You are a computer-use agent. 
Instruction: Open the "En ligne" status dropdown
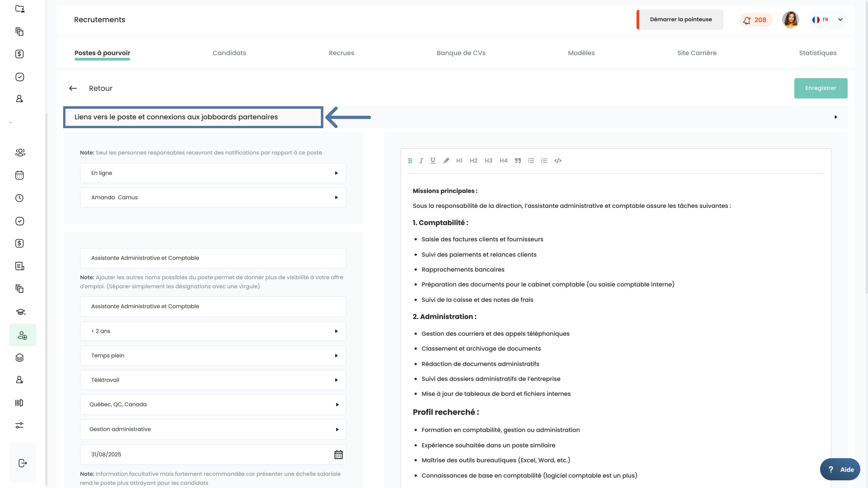[x=213, y=173]
